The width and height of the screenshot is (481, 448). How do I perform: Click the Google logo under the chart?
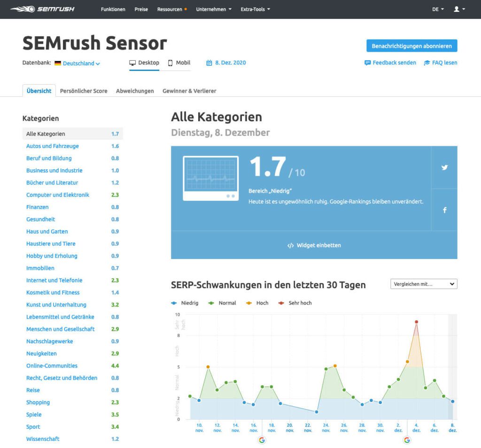(262, 440)
